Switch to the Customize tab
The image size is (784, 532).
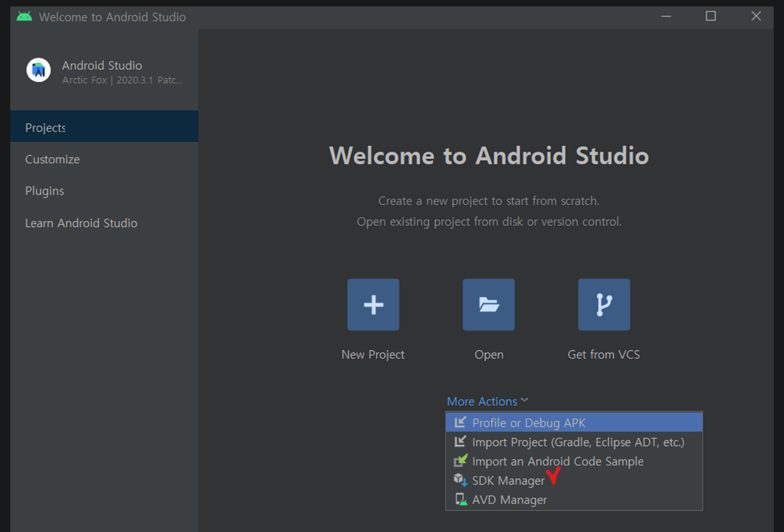(x=104, y=159)
